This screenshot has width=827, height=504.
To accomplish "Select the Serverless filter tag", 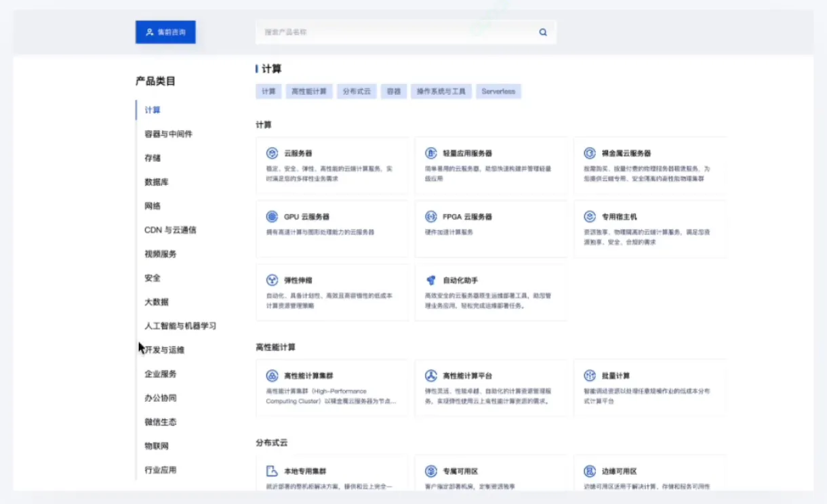I will [498, 91].
